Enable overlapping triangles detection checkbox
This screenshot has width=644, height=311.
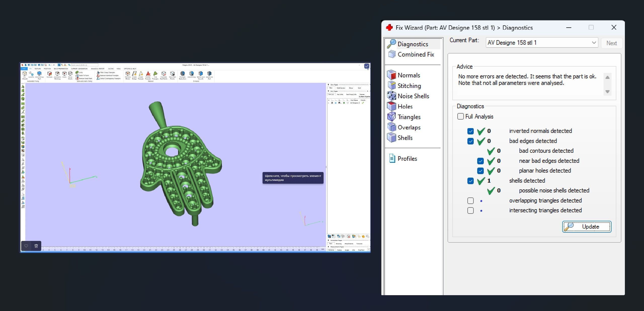point(470,201)
